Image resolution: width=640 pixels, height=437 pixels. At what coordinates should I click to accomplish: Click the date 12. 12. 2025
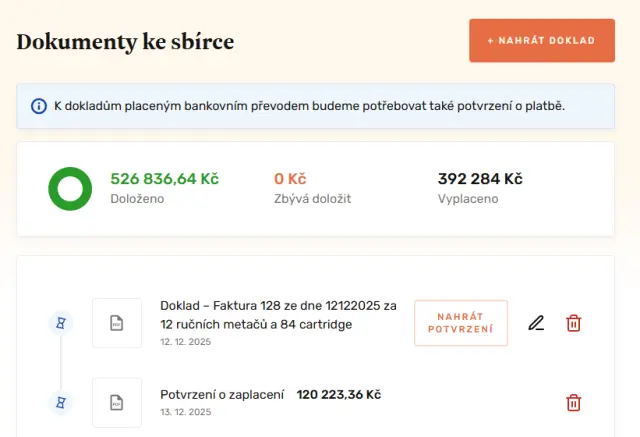point(185,342)
